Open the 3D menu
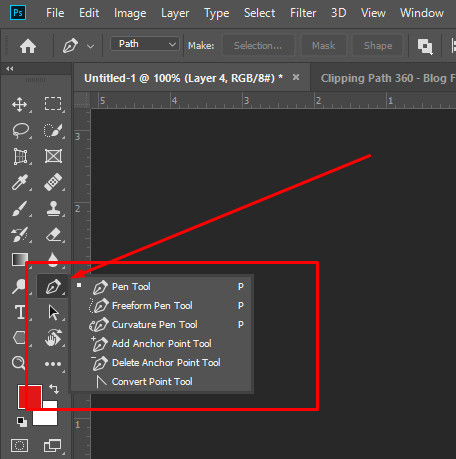The height and width of the screenshot is (459, 456). pyautogui.click(x=339, y=13)
